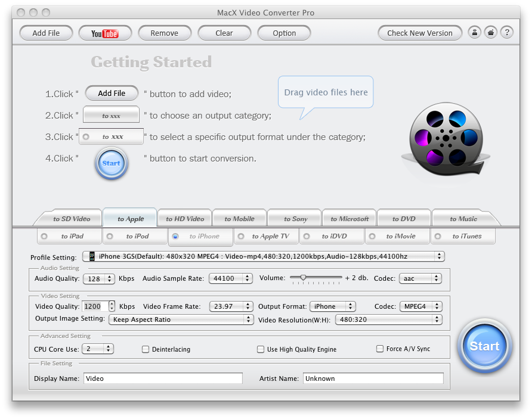Select the to iDVD radio option
This screenshot has height=419, width=532.
coord(307,236)
